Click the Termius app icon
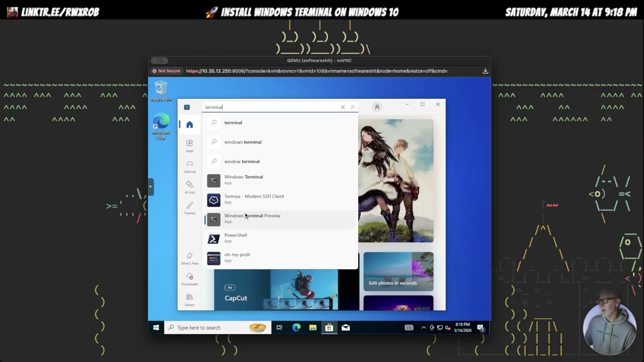 214,200
